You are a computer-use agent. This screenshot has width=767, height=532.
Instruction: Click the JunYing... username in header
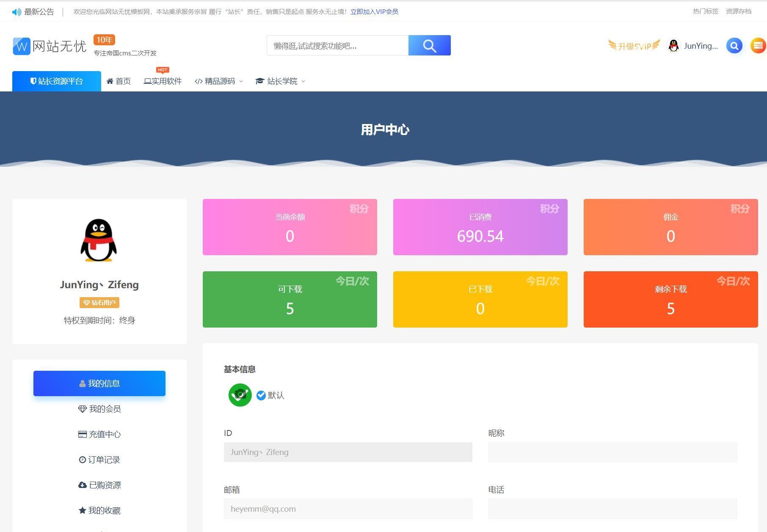[x=701, y=46]
